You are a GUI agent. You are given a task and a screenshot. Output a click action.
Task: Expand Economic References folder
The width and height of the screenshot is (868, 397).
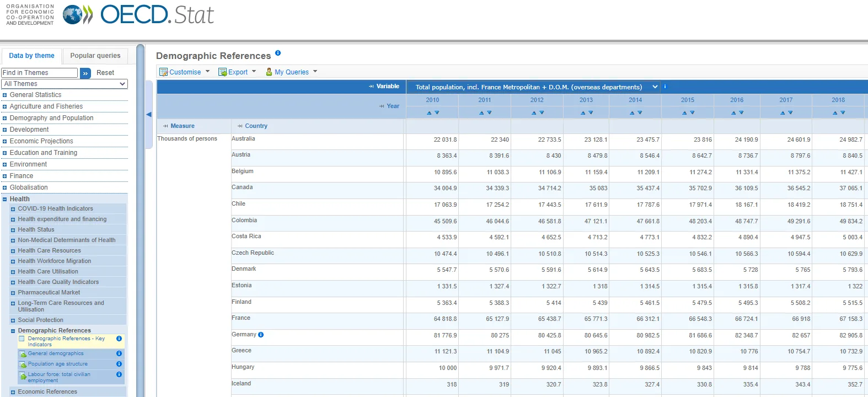coord(13,392)
